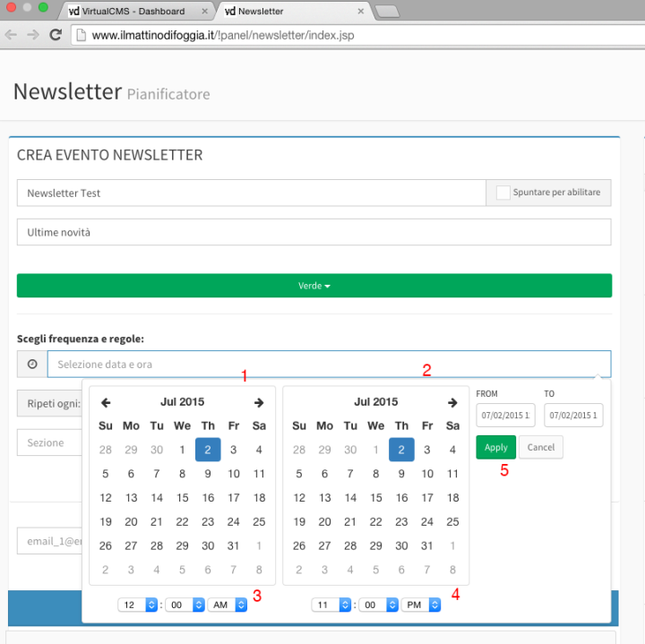This screenshot has width=645, height=644.
Task: Click the clock icon beside date field
Action: [32, 365]
